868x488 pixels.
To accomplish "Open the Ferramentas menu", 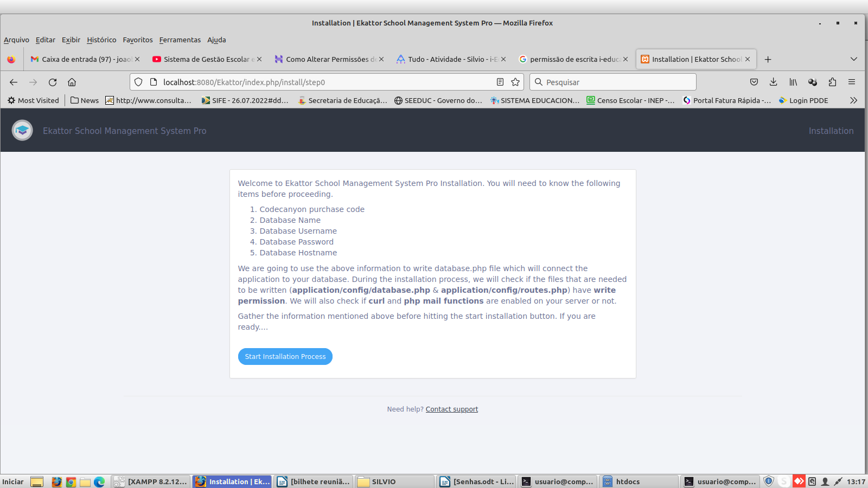I will click(x=180, y=40).
